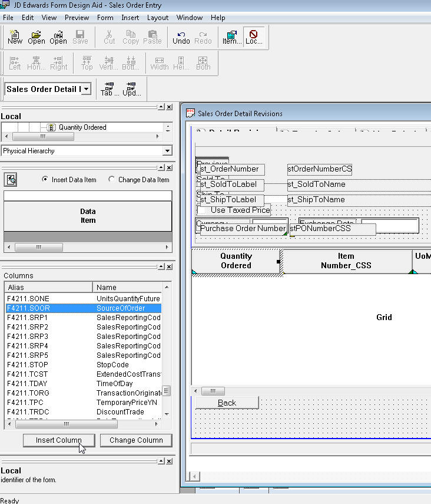Click the Copy toolbar icon

131,37
